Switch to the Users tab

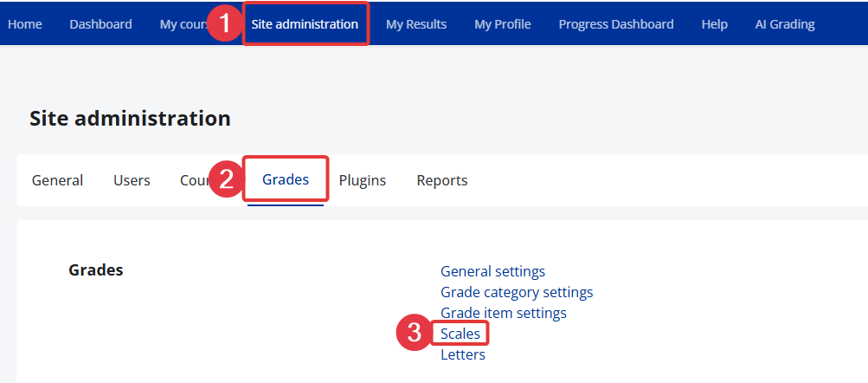point(132,180)
